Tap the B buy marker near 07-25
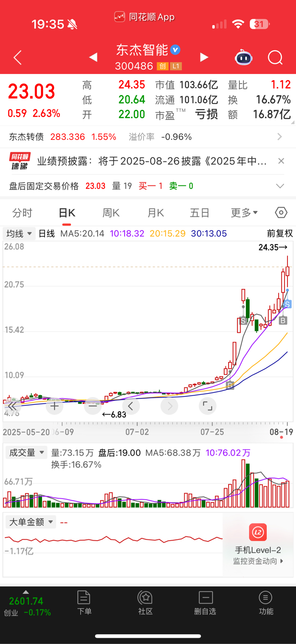The height and width of the screenshot is (644, 296). pos(230,385)
